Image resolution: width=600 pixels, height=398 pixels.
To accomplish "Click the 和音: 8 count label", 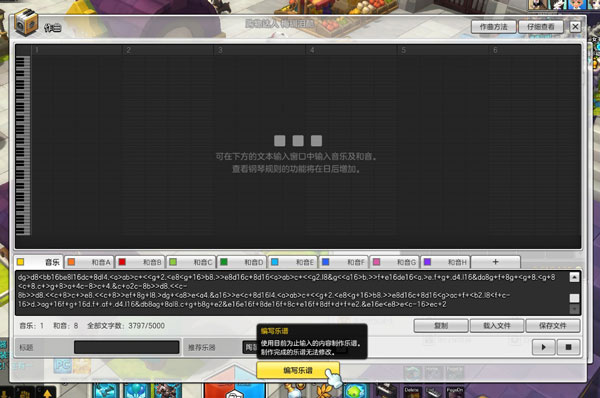I will point(65,326).
